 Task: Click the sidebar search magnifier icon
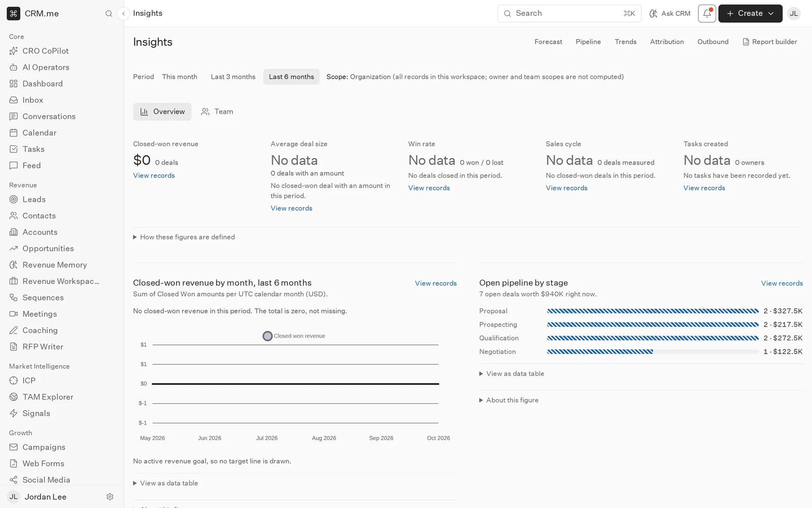coord(109,14)
